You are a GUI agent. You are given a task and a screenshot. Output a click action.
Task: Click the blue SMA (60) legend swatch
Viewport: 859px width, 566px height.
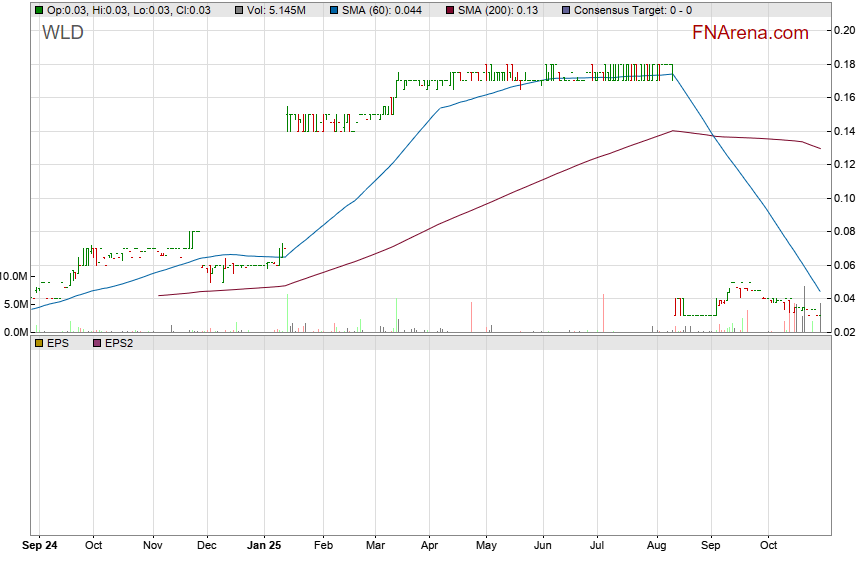(334, 10)
